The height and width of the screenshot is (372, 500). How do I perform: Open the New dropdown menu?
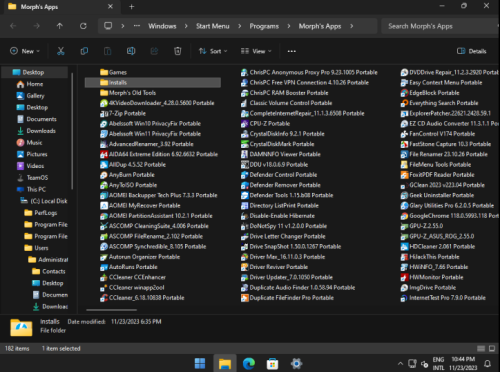pyautogui.click(x=25, y=51)
